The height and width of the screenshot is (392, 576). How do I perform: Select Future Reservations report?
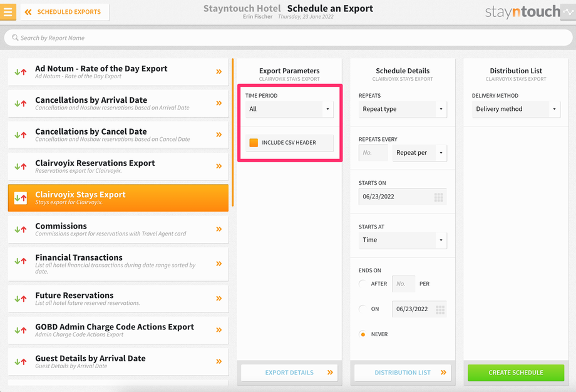pyautogui.click(x=118, y=299)
